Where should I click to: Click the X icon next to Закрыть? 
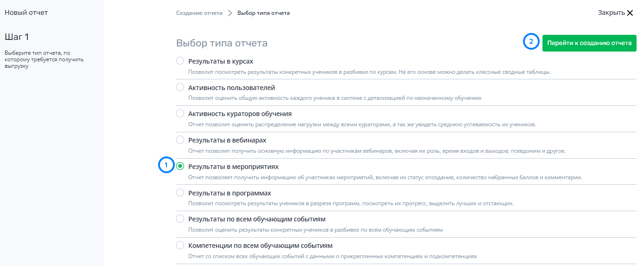(630, 13)
